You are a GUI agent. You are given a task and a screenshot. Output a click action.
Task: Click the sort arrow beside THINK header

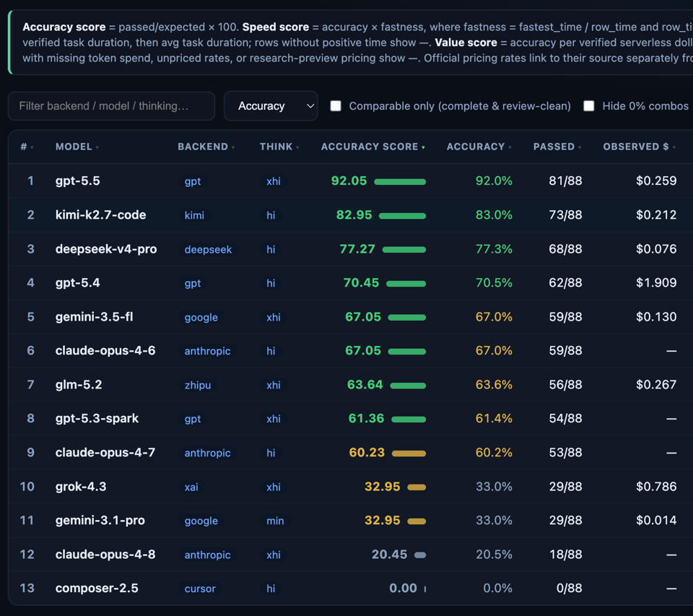(297, 147)
